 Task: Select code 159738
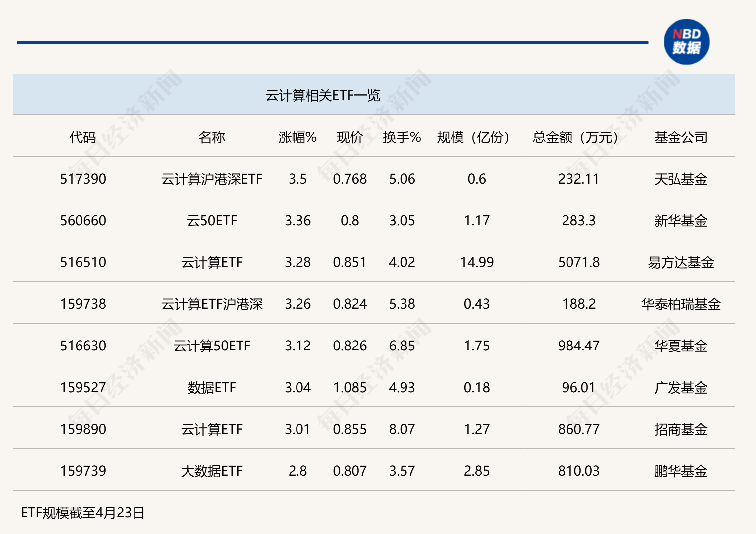(x=83, y=304)
